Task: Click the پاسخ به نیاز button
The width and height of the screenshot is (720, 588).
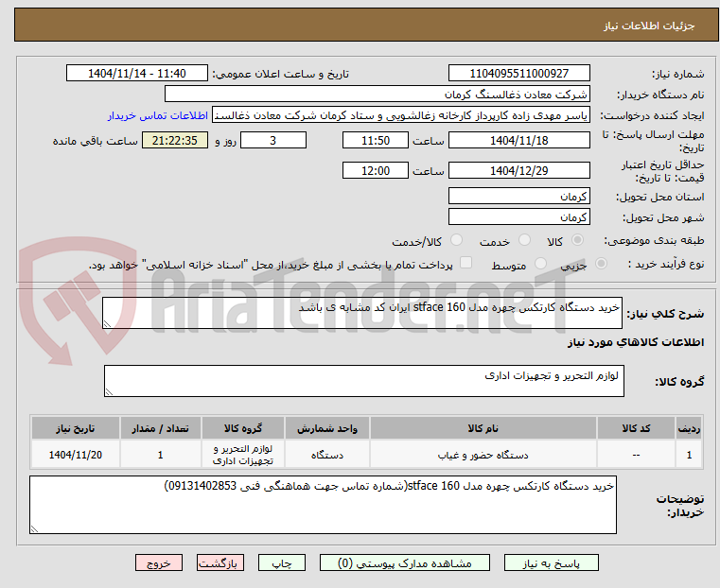Action: [551, 562]
